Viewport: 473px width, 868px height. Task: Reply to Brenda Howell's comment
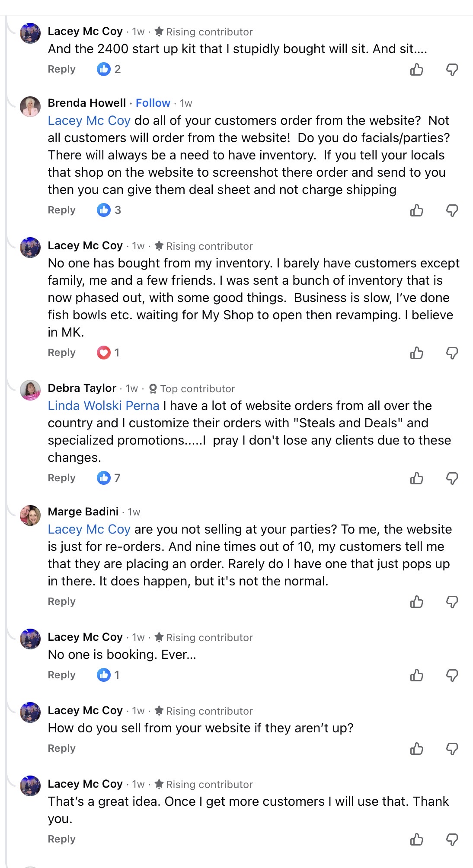(x=61, y=210)
